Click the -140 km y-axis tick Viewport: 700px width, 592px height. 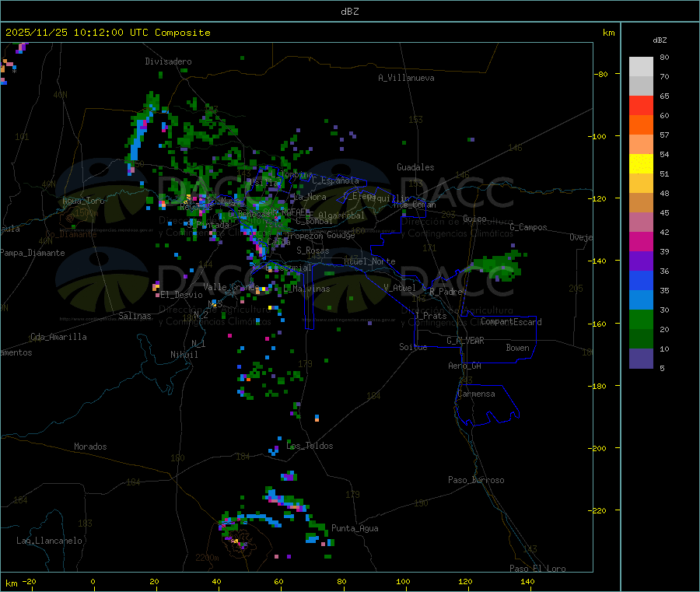(x=600, y=261)
